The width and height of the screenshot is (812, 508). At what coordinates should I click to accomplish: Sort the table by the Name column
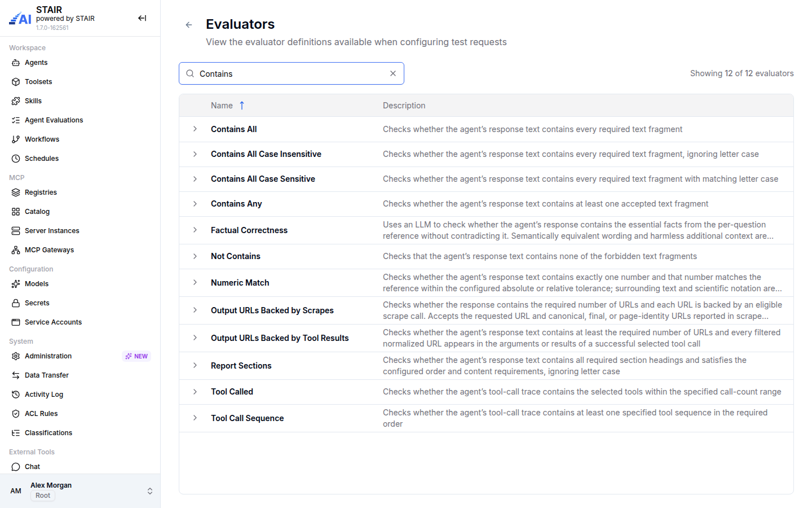pos(228,106)
